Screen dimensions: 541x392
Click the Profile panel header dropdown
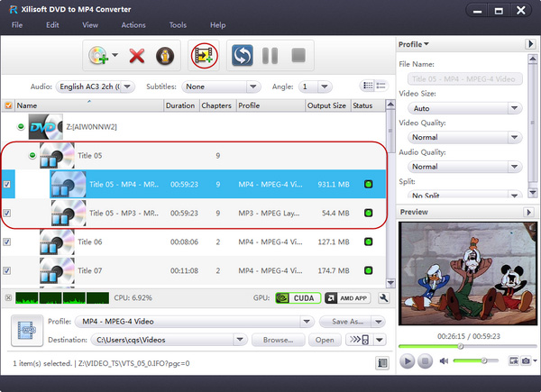413,44
